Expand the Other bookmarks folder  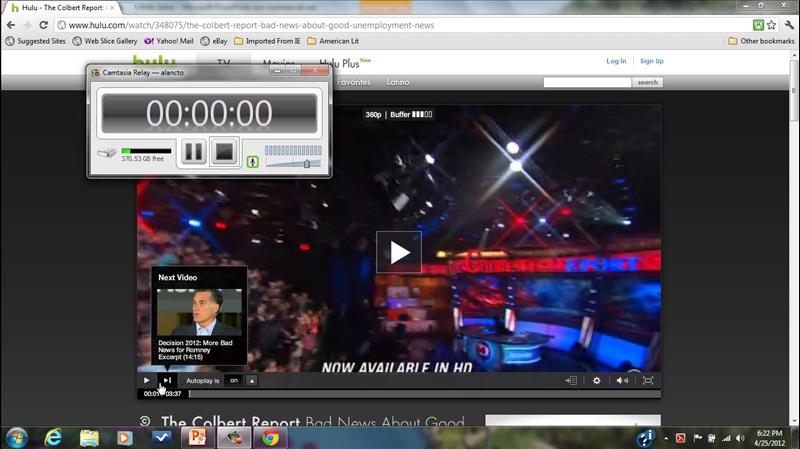pos(761,41)
